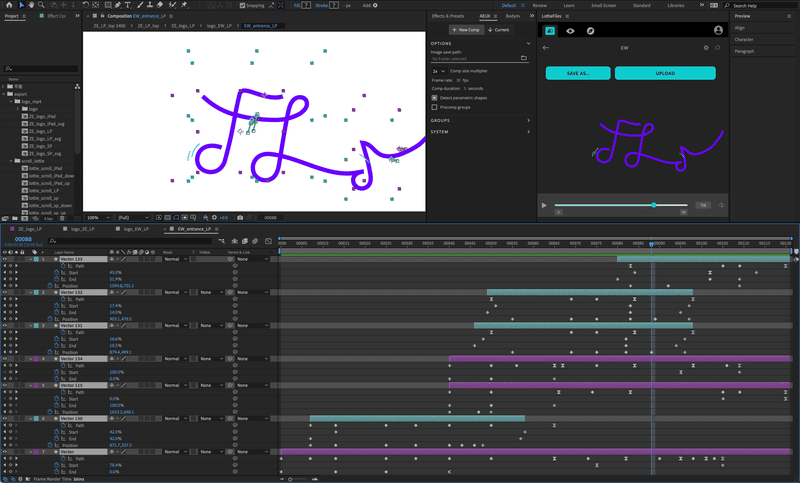Click the Home icon in the toolbar
The image size is (800, 483).
pos(9,5)
